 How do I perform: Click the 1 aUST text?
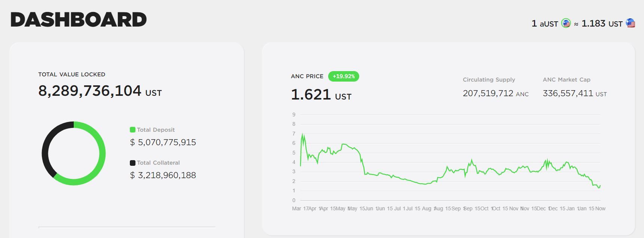coord(545,24)
